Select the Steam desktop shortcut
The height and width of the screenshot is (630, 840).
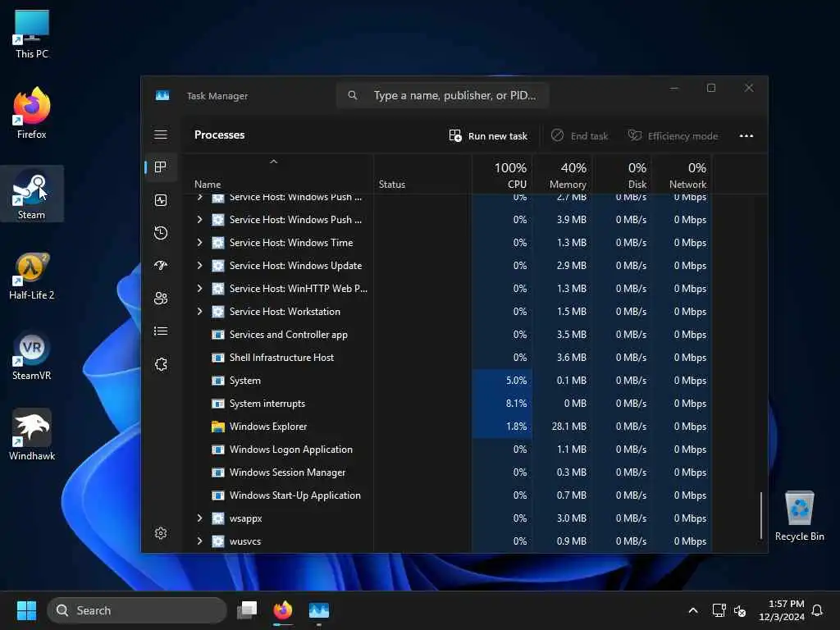point(32,194)
